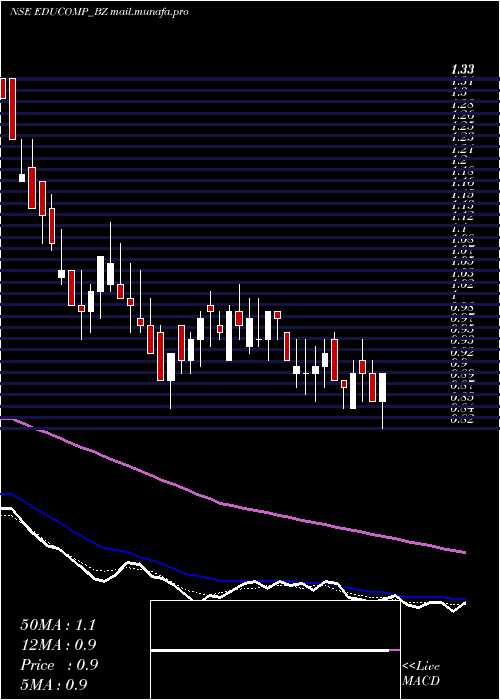500x700 pixels.
Task: Select the "Price : 0.9" readout
Action: (x=59, y=665)
